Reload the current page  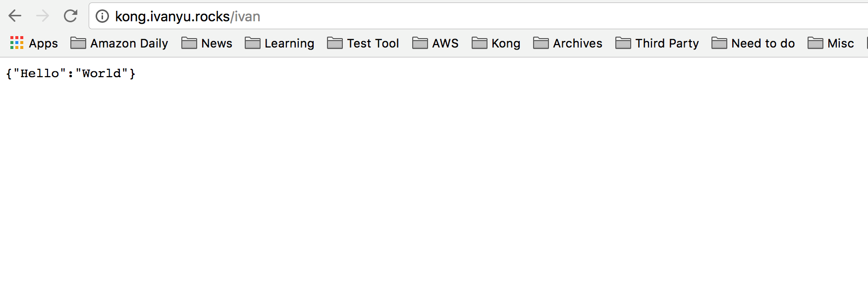(x=70, y=16)
